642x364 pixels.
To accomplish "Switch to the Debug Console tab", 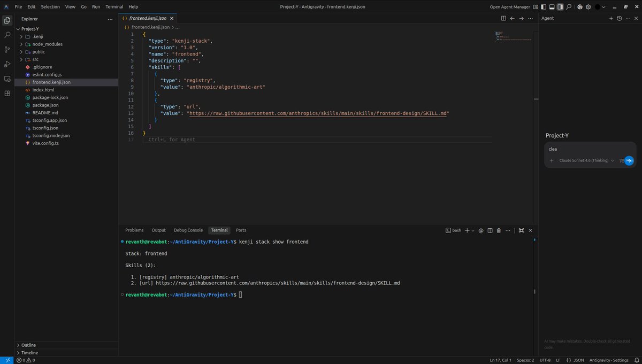I will pos(188,230).
